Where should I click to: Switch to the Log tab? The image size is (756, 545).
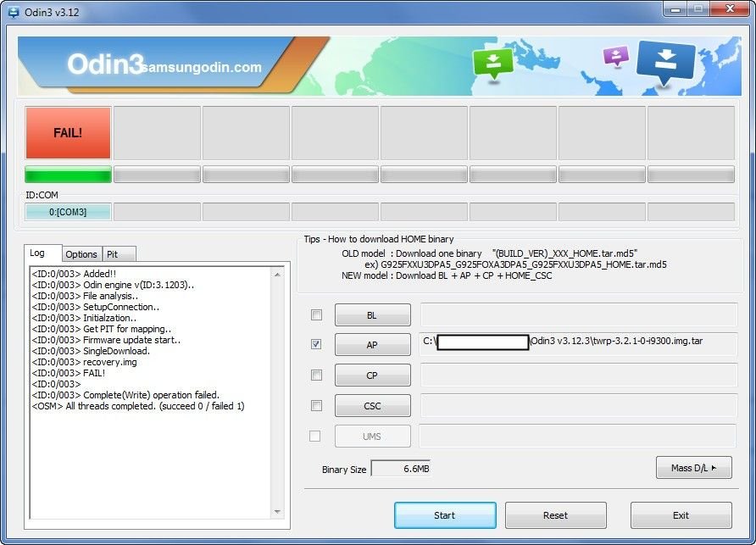[43, 253]
